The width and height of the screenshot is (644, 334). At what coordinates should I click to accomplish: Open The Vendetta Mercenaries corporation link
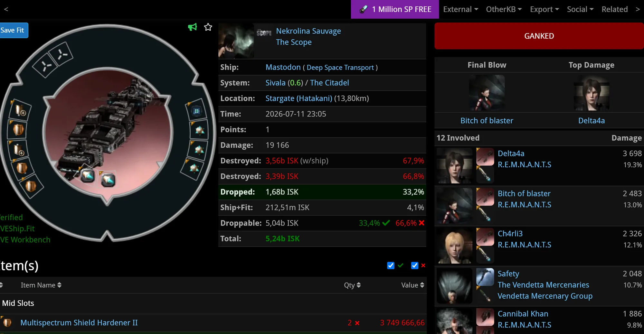tap(543, 285)
